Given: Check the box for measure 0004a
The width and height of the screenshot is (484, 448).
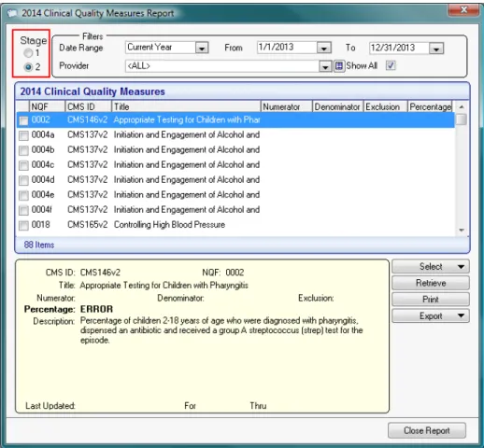Looking at the screenshot, I should coord(23,135).
